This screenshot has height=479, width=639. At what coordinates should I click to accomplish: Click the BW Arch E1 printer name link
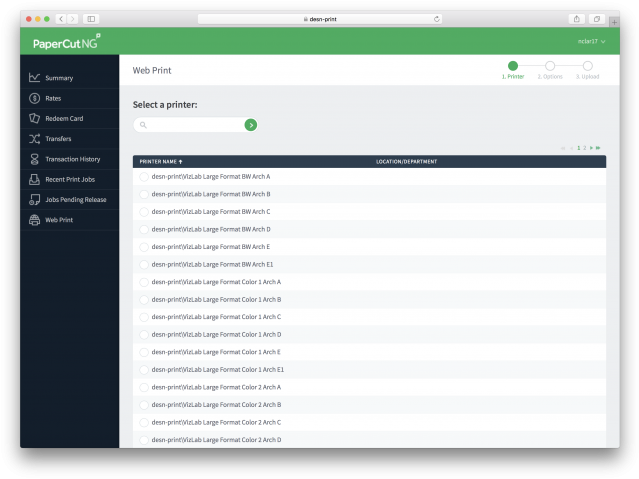(x=212, y=264)
